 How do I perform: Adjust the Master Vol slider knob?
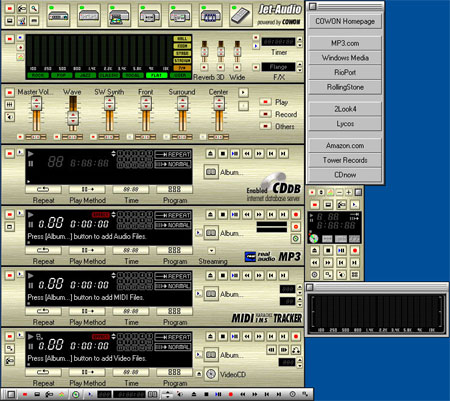(x=36, y=103)
